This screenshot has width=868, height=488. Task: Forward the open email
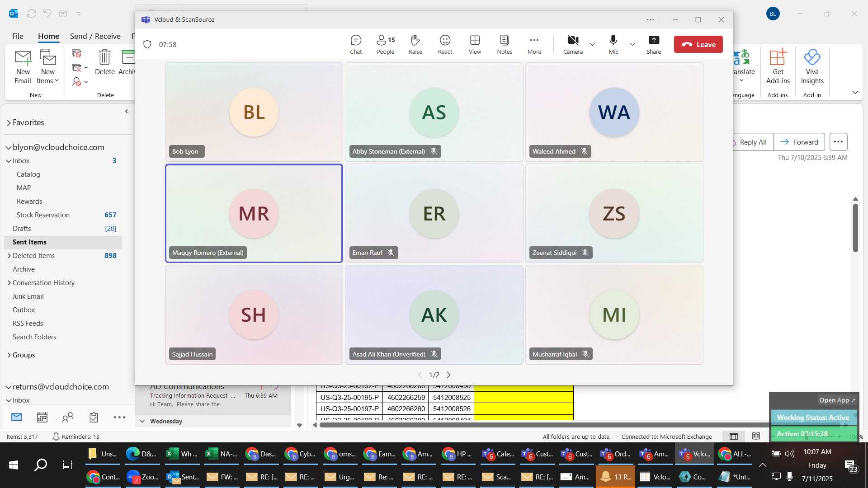click(x=799, y=142)
